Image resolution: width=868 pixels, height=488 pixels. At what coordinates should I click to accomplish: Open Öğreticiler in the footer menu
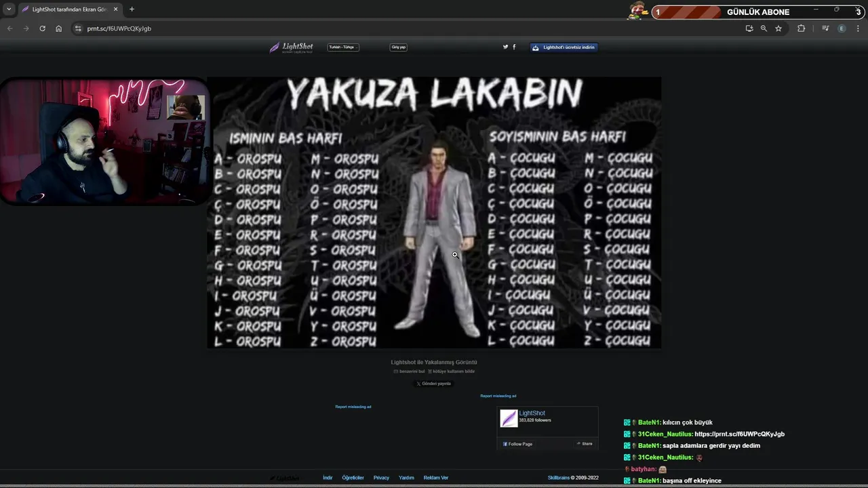coord(353,478)
